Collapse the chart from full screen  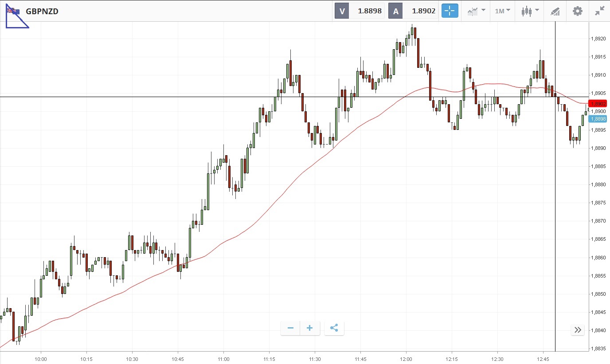pos(599,11)
